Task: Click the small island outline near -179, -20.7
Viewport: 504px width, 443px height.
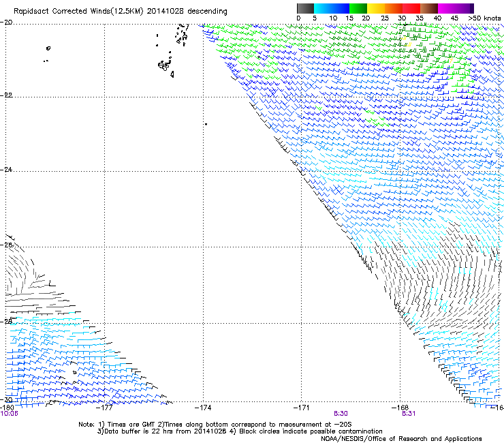Action: point(48,48)
